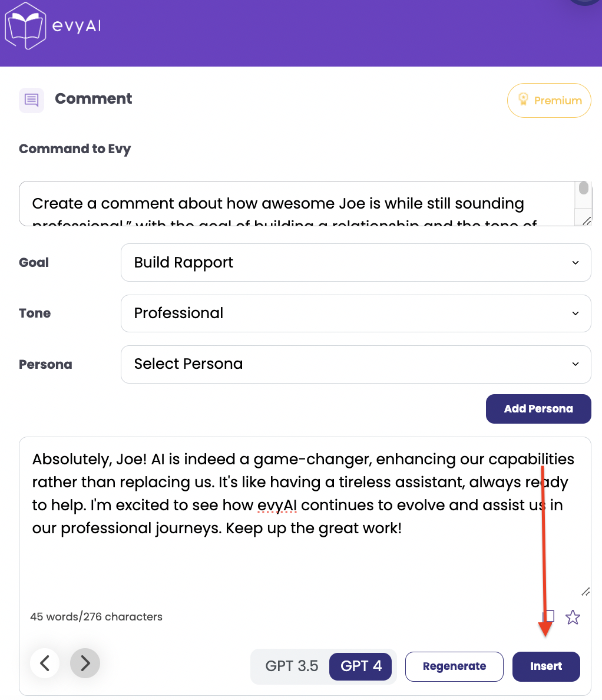
Task: Favorite the generated comment using the star
Action: tap(573, 617)
